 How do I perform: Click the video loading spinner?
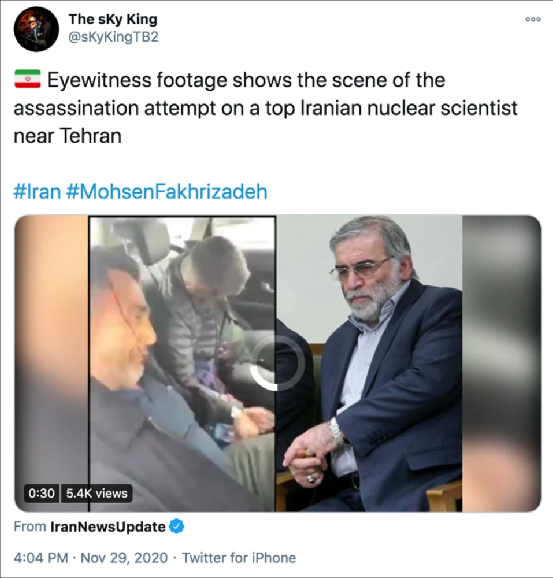[277, 363]
